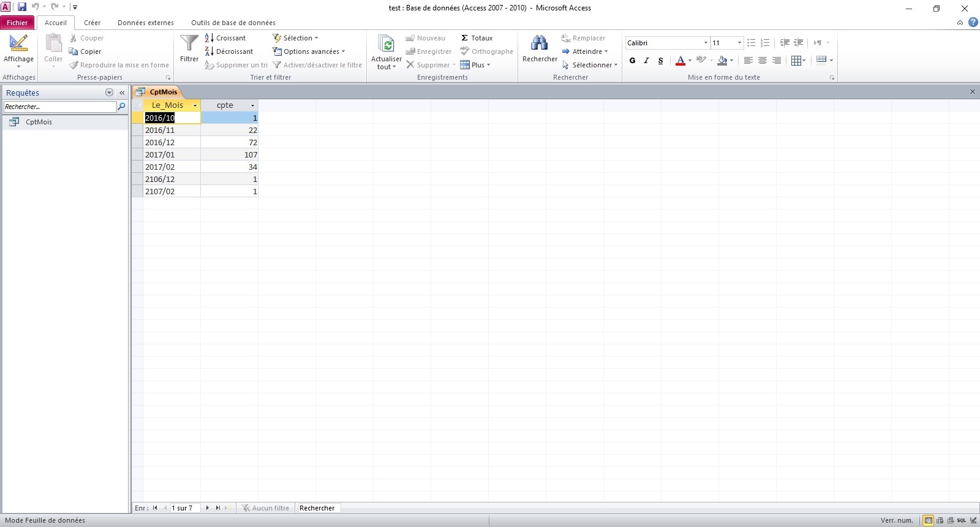Image resolution: width=980 pixels, height=527 pixels.
Task: Open font color red A dropdown arrow
Action: click(x=690, y=60)
